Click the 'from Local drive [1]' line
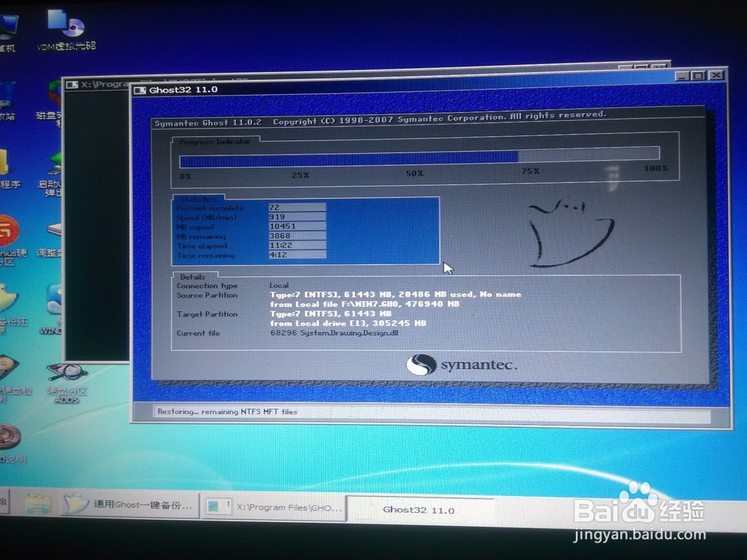 (x=348, y=323)
